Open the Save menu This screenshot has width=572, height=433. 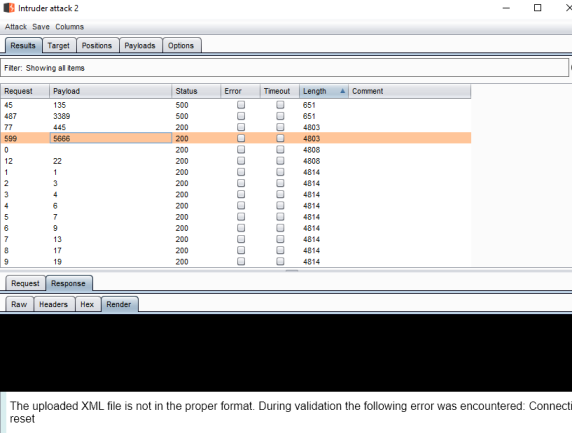(x=40, y=27)
